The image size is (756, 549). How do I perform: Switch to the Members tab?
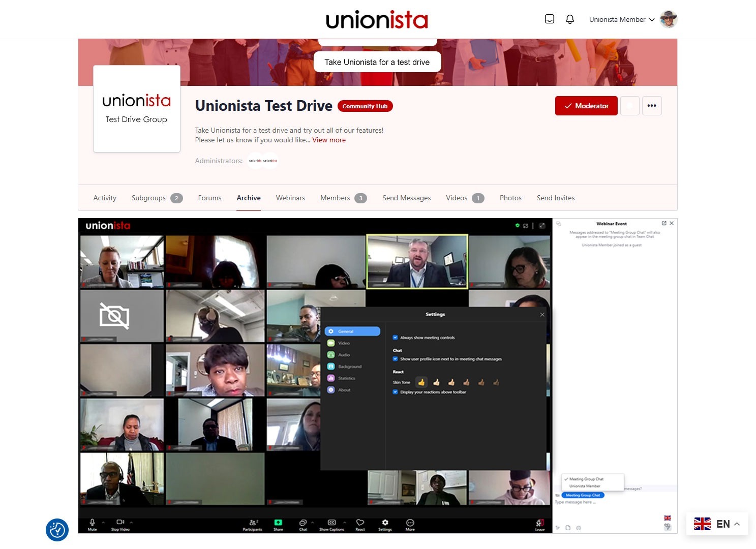click(343, 198)
